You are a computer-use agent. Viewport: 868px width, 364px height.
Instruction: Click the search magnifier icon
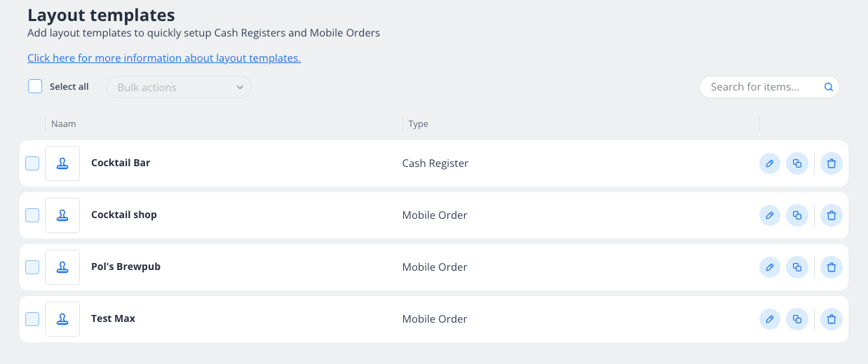[828, 87]
